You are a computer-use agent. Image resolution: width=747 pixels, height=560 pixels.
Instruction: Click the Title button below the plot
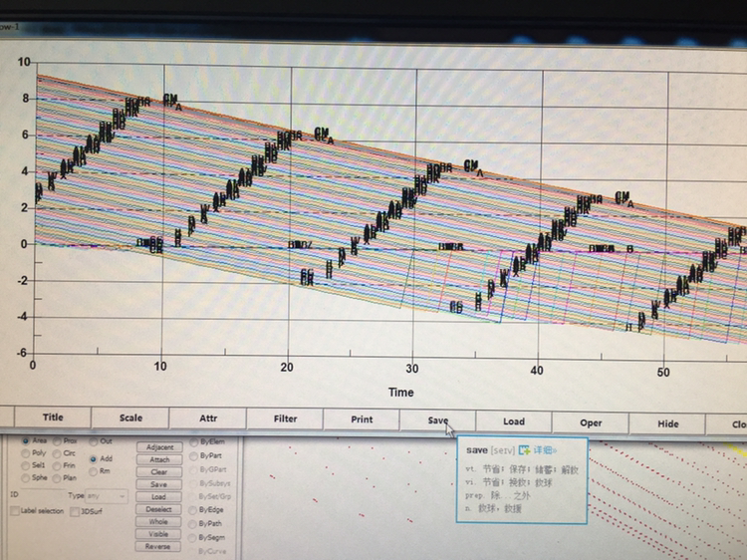[x=53, y=418]
